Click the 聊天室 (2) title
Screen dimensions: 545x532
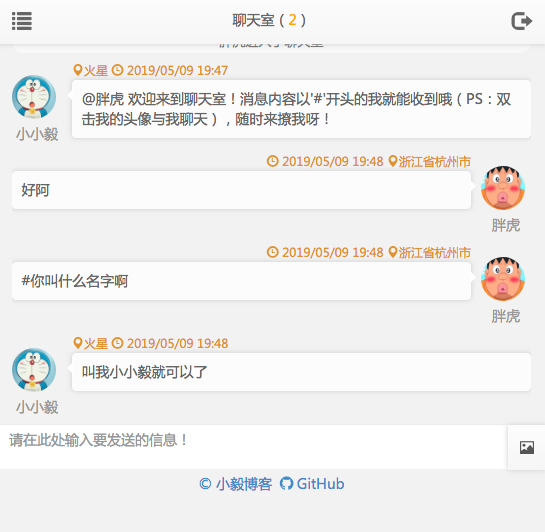pyautogui.click(x=269, y=20)
